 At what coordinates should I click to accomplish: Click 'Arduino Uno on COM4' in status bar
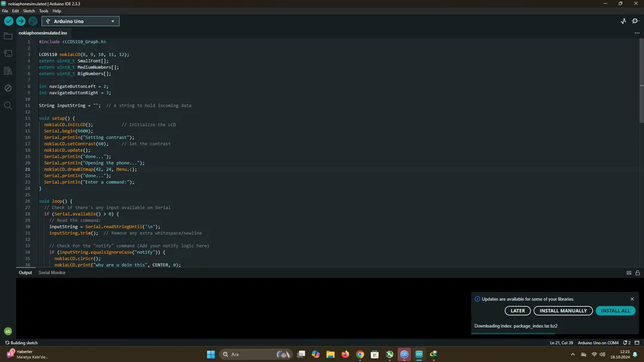[x=598, y=343]
